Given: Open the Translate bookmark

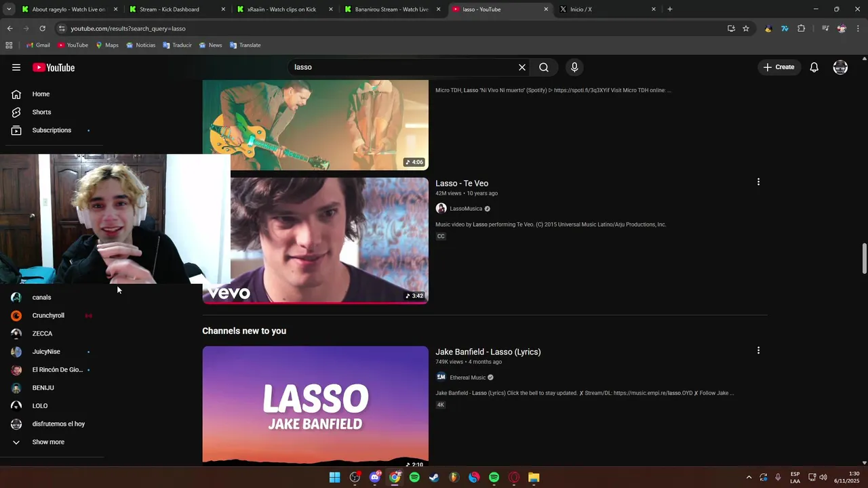Looking at the screenshot, I should click(245, 45).
